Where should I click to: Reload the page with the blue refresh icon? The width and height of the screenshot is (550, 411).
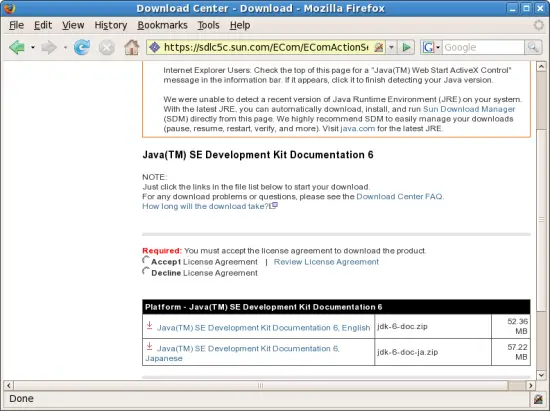[82, 47]
